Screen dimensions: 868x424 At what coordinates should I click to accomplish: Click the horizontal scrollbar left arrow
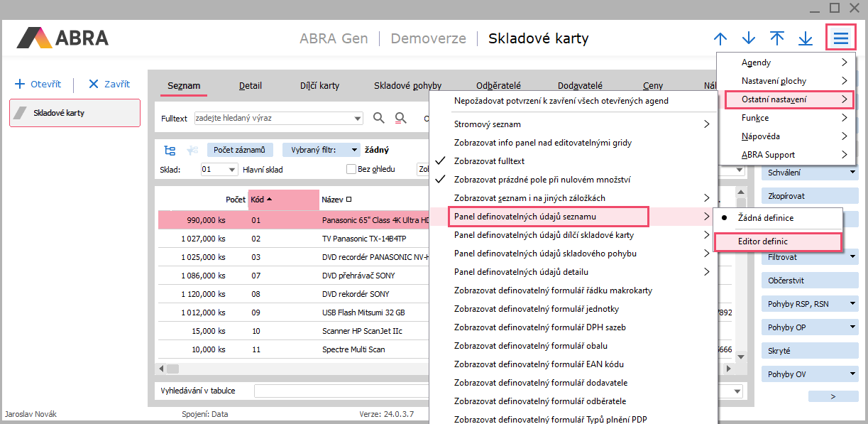(x=162, y=369)
